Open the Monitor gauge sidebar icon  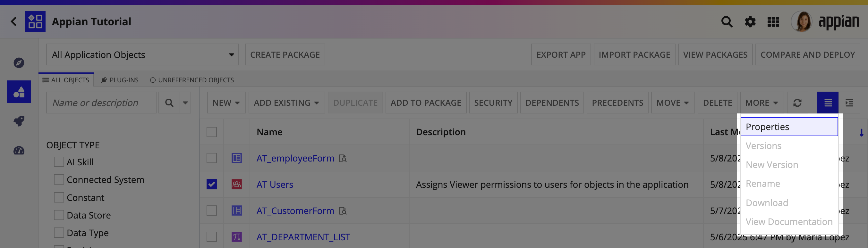tap(19, 150)
